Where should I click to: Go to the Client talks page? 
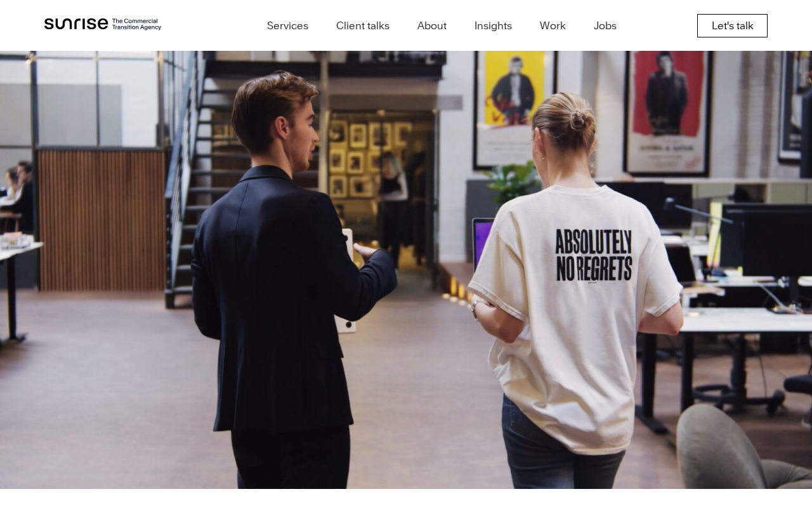point(363,25)
